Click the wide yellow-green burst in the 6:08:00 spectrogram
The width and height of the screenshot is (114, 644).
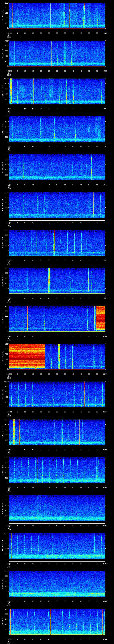[x=49, y=280]
